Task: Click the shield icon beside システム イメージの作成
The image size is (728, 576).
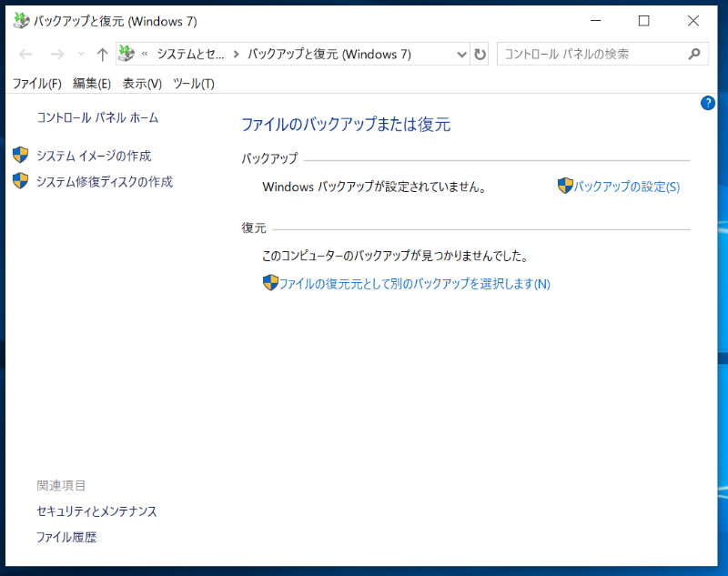Action: click(21, 156)
